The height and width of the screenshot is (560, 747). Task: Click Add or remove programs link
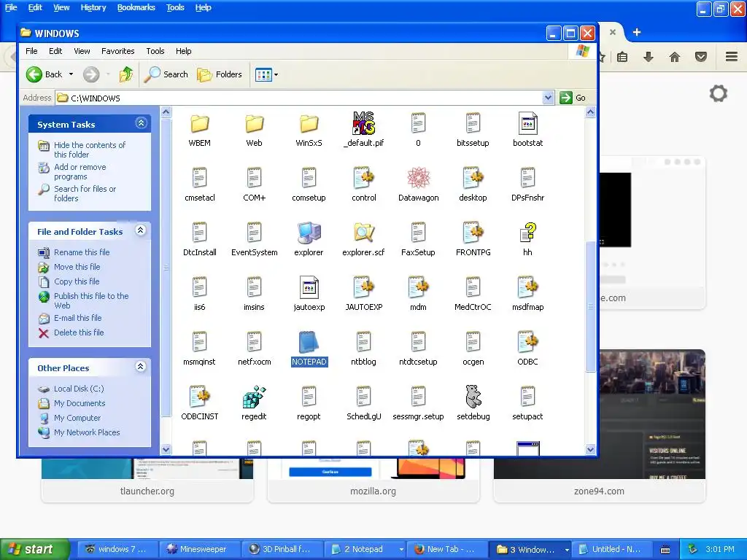coord(80,171)
